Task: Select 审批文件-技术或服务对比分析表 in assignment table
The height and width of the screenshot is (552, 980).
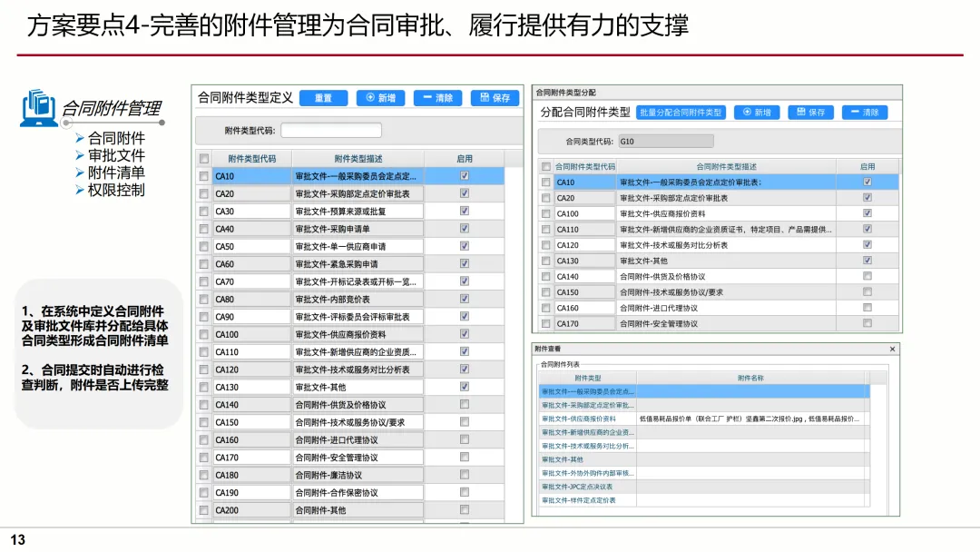Action: (726, 245)
